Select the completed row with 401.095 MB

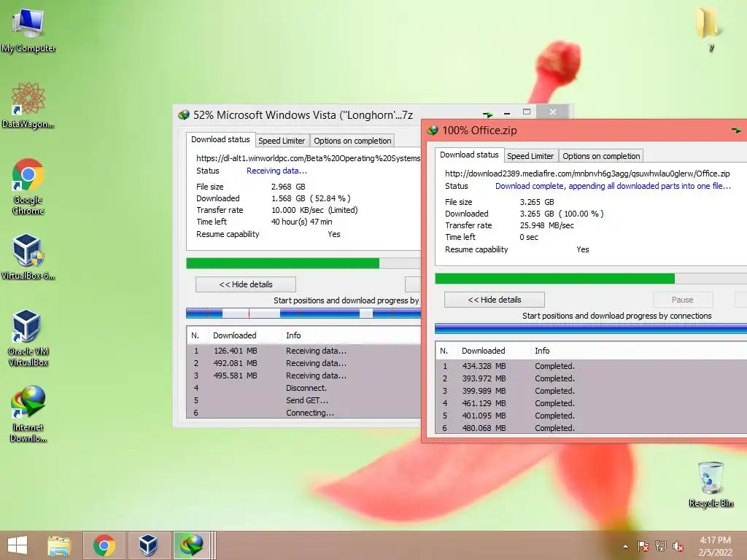click(592, 416)
